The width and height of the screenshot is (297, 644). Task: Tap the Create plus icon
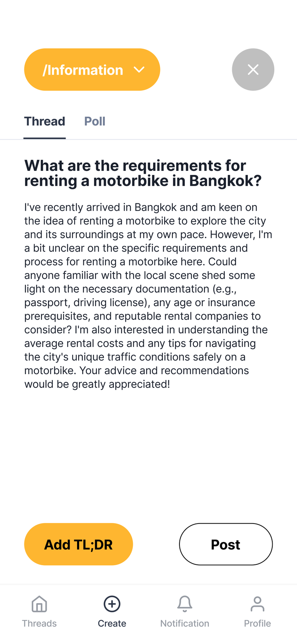click(x=112, y=604)
